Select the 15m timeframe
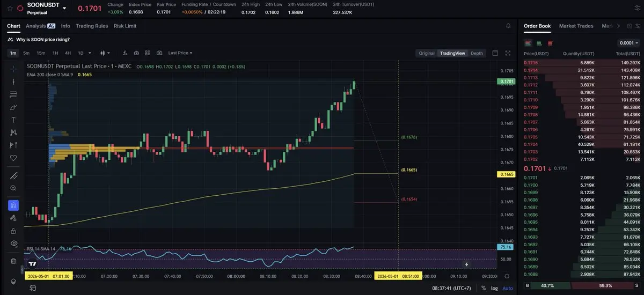This screenshot has height=295, width=644. 41,53
